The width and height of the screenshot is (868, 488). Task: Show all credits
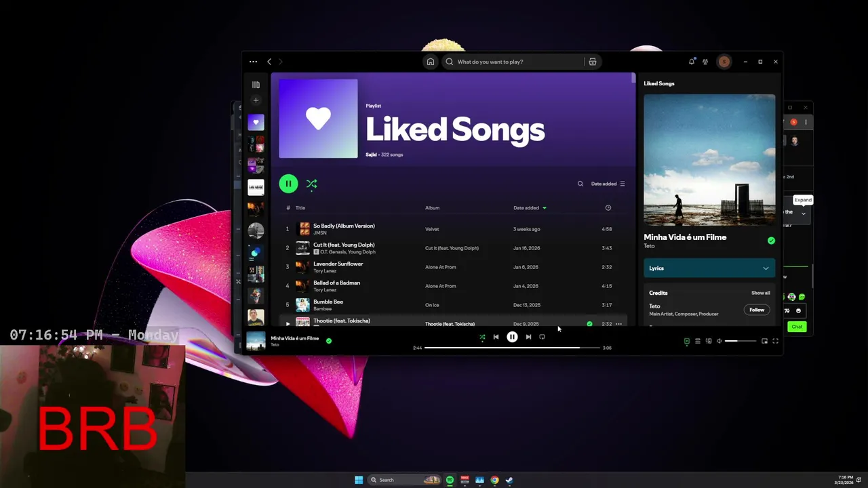760,293
